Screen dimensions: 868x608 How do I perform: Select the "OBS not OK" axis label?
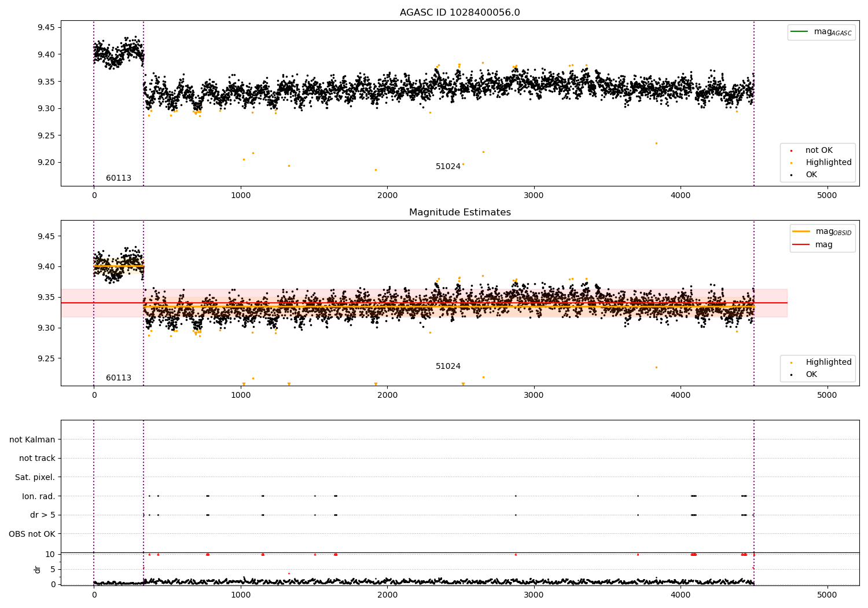[32, 534]
